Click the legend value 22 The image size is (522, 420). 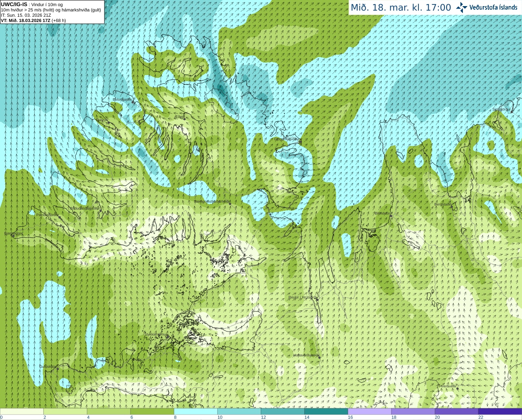tap(481, 417)
